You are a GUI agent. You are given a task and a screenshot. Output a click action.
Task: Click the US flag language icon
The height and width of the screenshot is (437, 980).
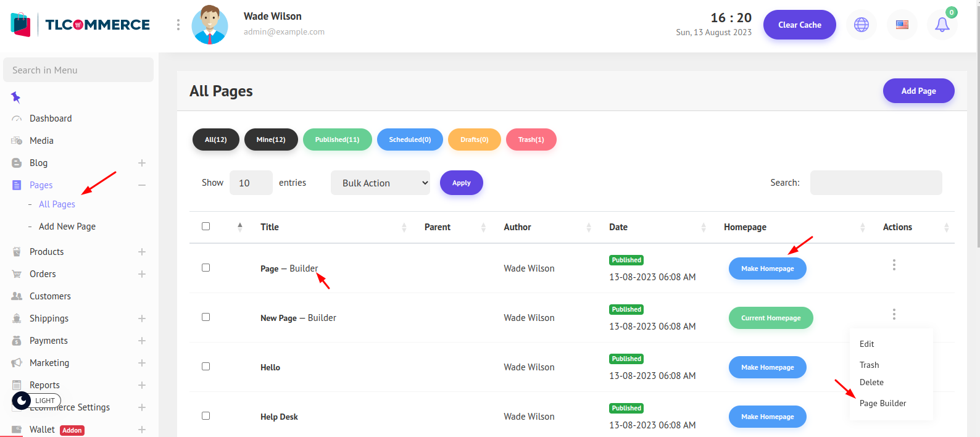[902, 25]
